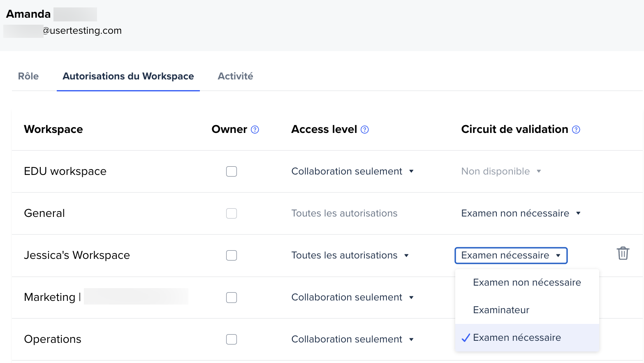Enable the Owner checkbox for Operations
This screenshot has width=644, height=363.
[232, 340]
